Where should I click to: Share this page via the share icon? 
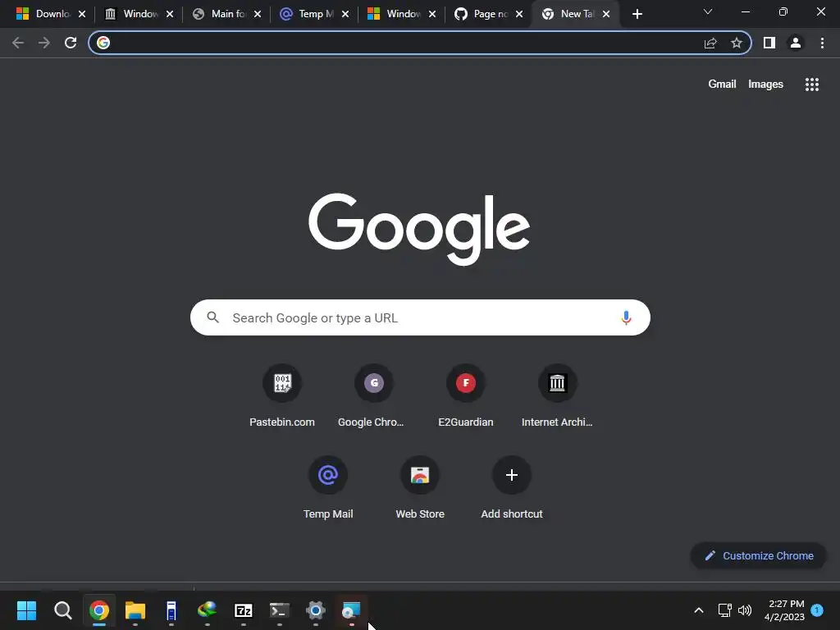[710, 43]
